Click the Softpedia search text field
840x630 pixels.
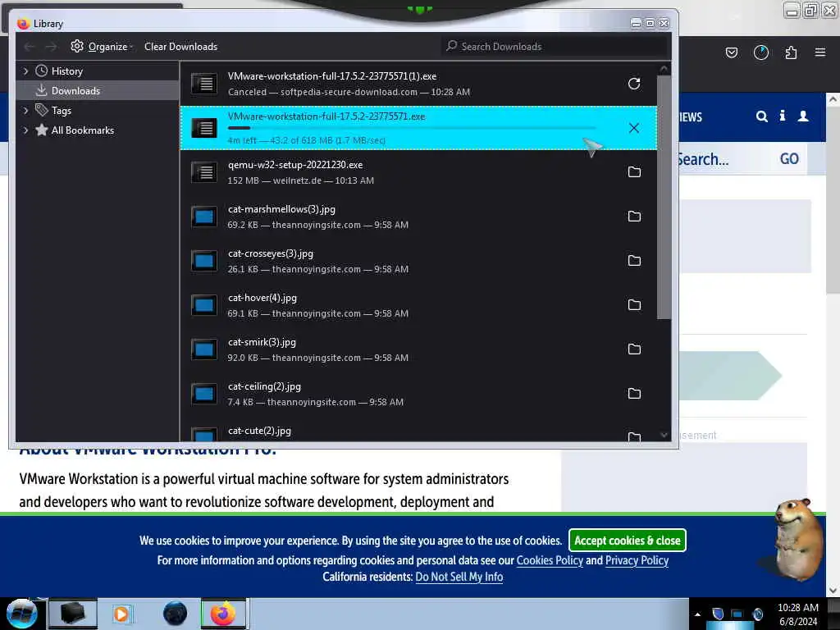click(x=725, y=159)
